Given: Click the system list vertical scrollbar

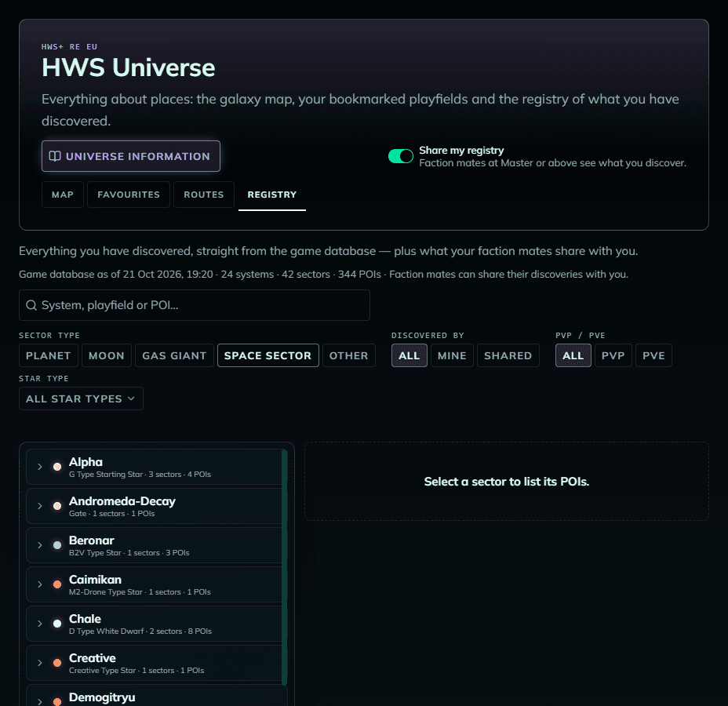Looking at the screenshot, I should tap(285, 567).
